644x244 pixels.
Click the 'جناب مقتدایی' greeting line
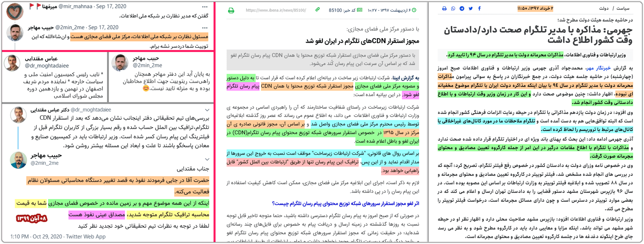click(x=193, y=169)
